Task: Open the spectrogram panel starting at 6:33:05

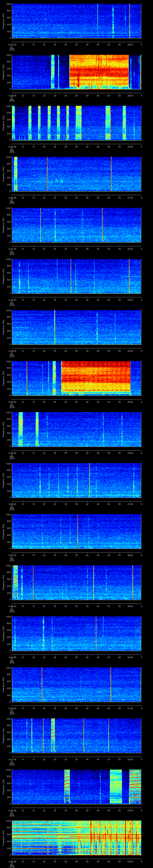Action: [x=77, y=327]
